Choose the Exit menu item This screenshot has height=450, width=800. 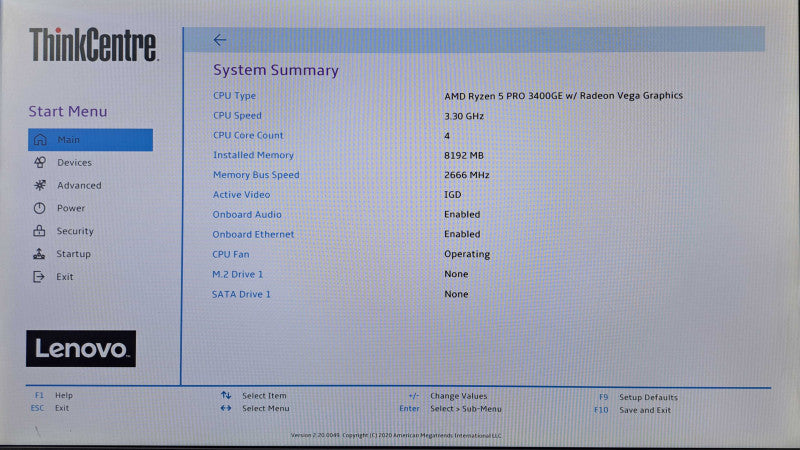(65, 277)
